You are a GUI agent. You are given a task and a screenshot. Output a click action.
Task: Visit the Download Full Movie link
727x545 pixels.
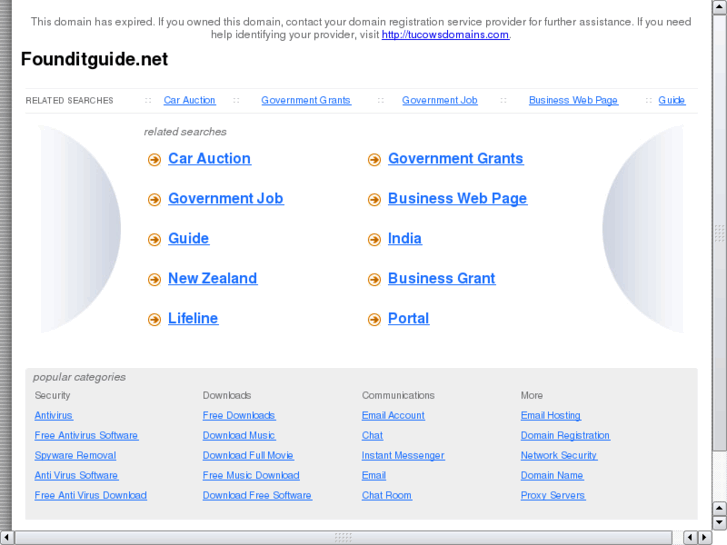coord(248,456)
